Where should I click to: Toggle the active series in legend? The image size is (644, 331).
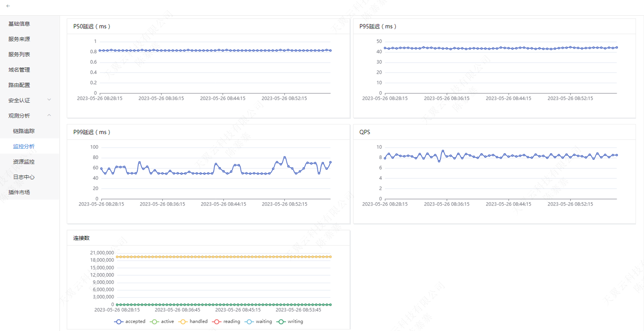point(162,322)
